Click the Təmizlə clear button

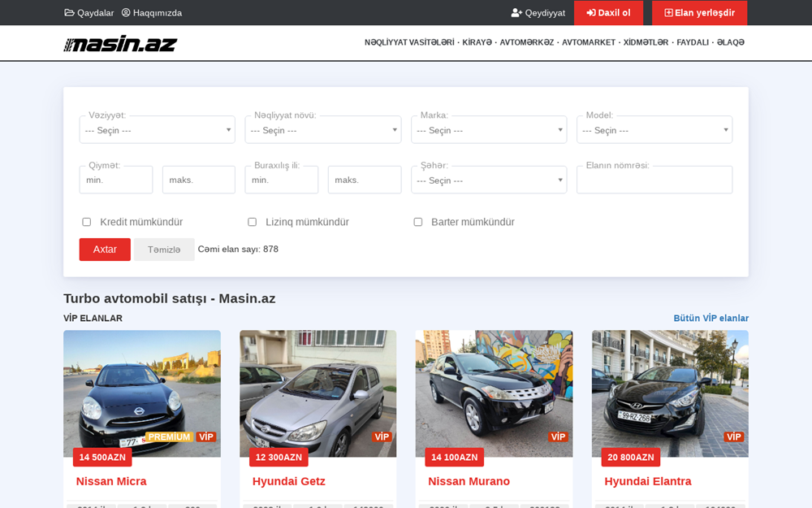164,250
